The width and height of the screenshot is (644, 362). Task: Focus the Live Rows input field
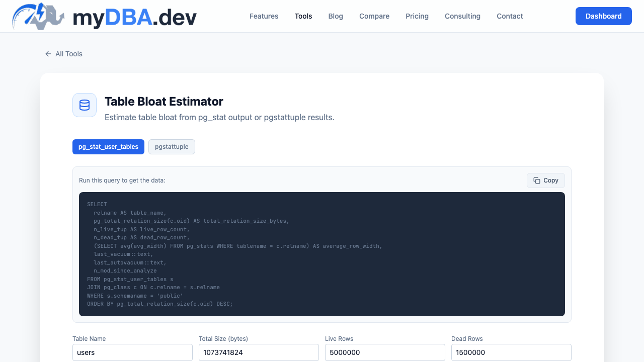385,352
